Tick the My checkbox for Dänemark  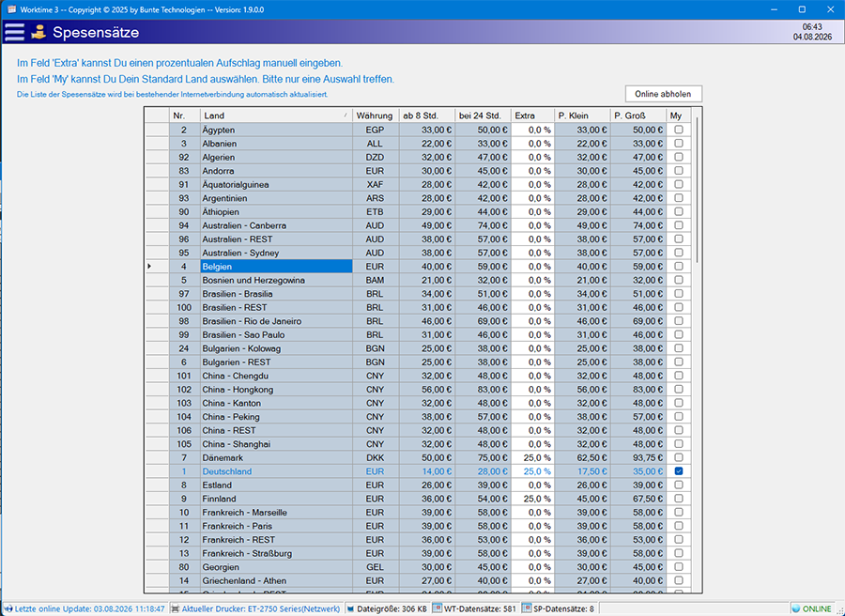[679, 457]
